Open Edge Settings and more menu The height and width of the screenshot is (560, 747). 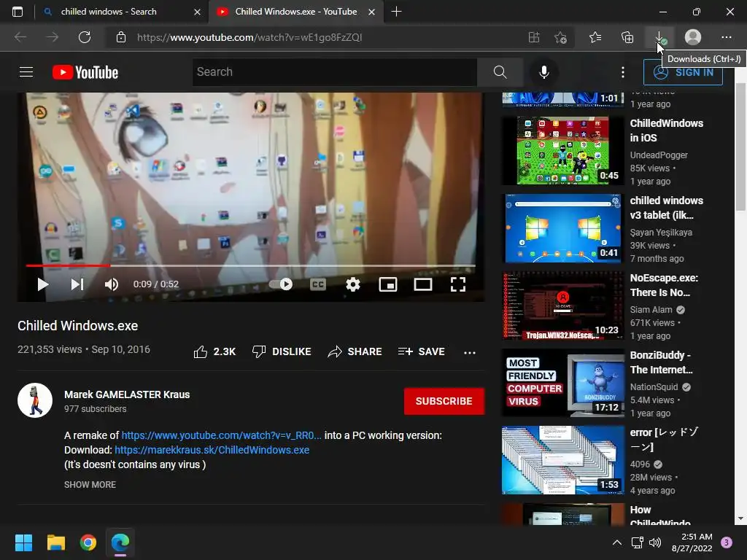point(726,37)
